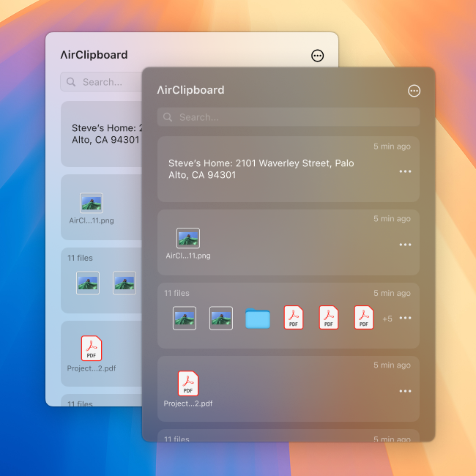The width and height of the screenshot is (476, 476).
Task: Select first image thumbnail in dark window 11 files clip
Action: [185, 318]
